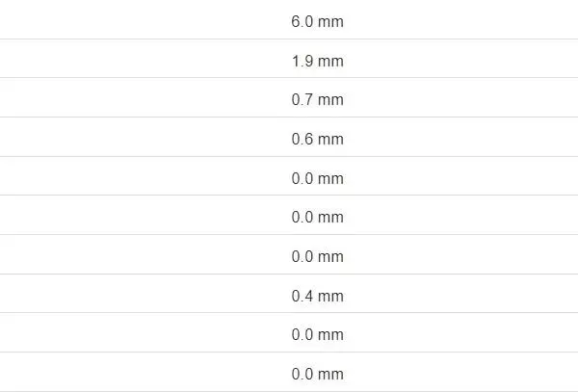The height and width of the screenshot is (392, 578).
Task: Click the last 0.0 mm value at bottom
Action: [317, 374]
